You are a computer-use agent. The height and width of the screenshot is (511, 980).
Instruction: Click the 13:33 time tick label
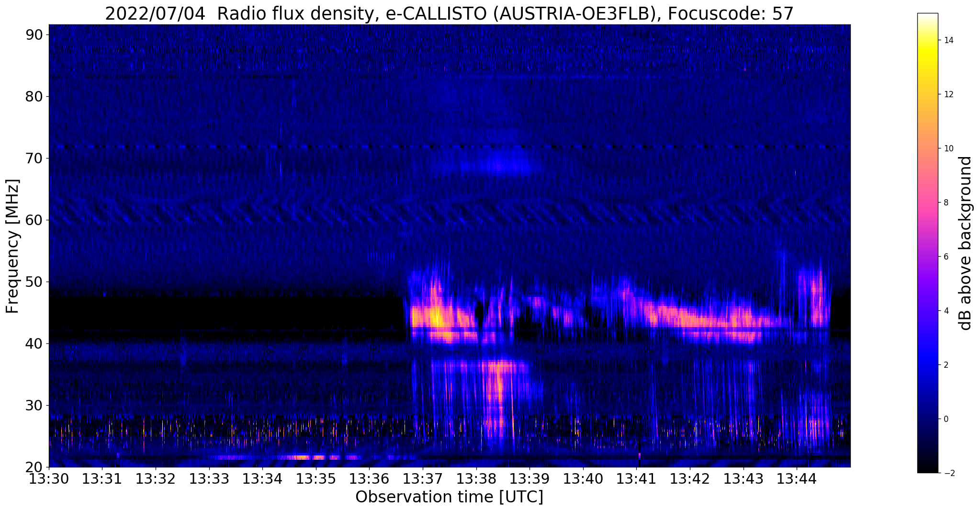pos(209,479)
